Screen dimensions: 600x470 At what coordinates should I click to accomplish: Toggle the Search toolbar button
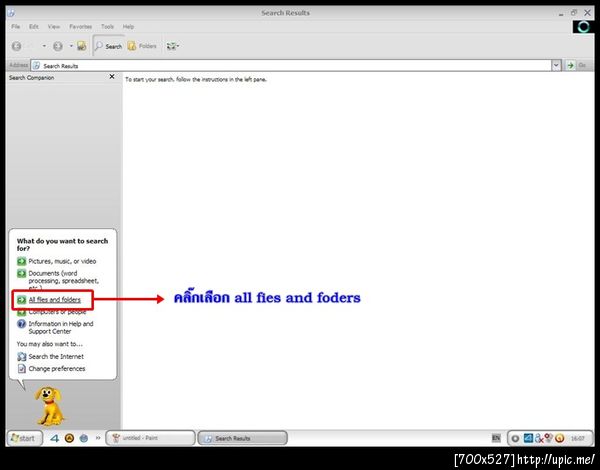[108, 46]
